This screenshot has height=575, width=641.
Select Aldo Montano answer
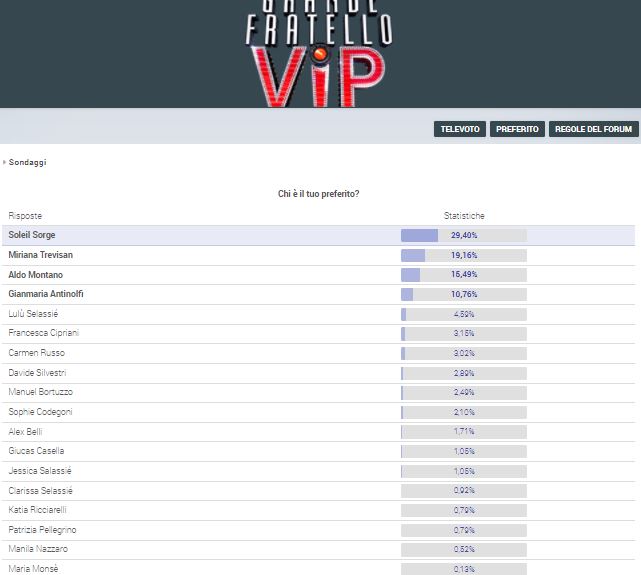point(36,274)
